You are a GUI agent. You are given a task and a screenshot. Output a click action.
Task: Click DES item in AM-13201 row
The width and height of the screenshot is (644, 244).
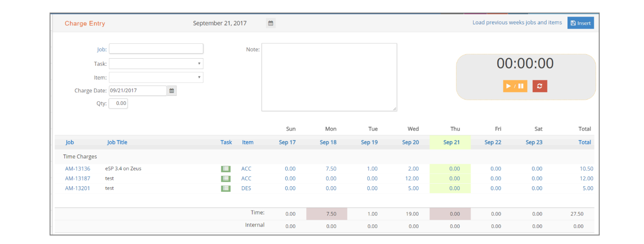(x=246, y=188)
